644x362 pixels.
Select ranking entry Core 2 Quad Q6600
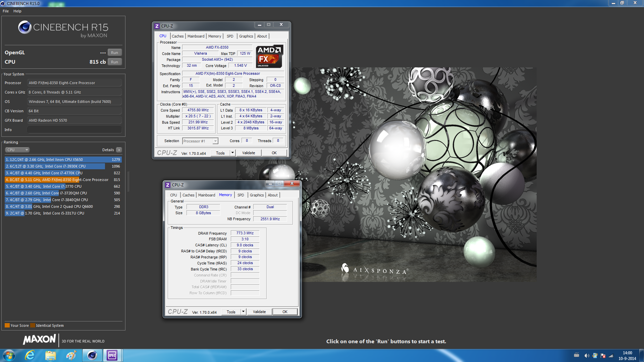[x=63, y=206]
